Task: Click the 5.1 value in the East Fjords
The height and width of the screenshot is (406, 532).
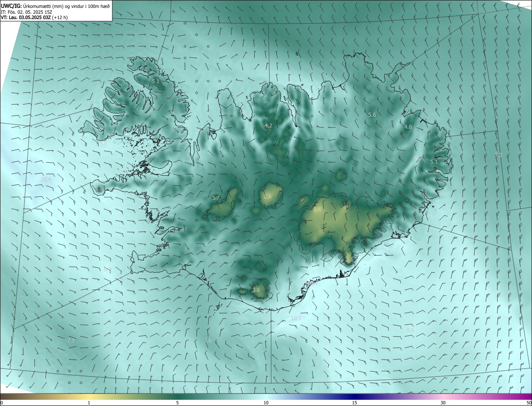Action: [434, 161]
